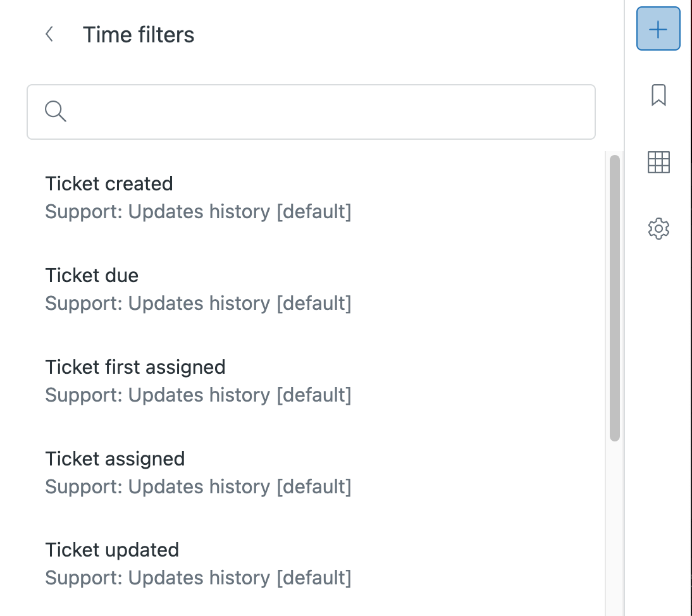Screen dimensions: 692x616
Task: Click the dataset subtitle under Ticket due
Action: pos(198,303)
